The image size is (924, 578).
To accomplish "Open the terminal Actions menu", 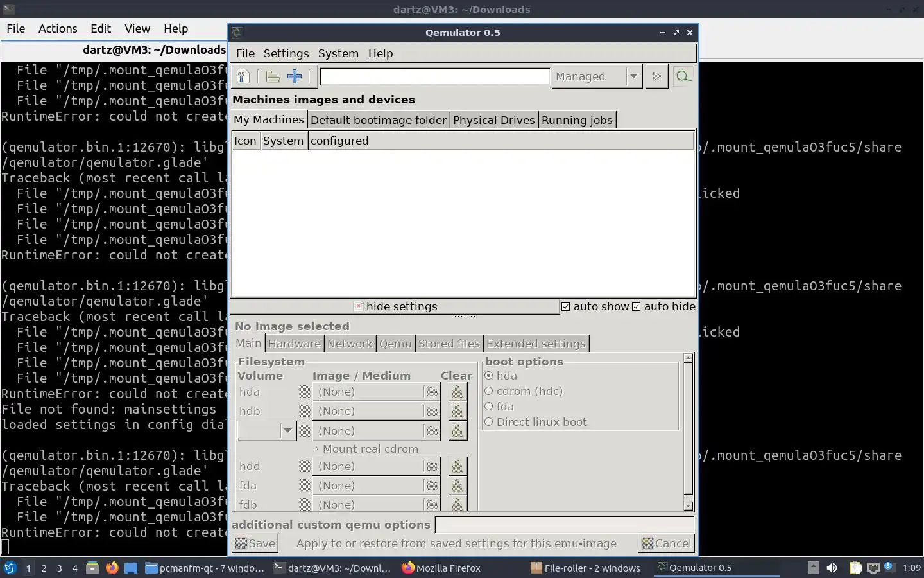I will coord(58,28).
